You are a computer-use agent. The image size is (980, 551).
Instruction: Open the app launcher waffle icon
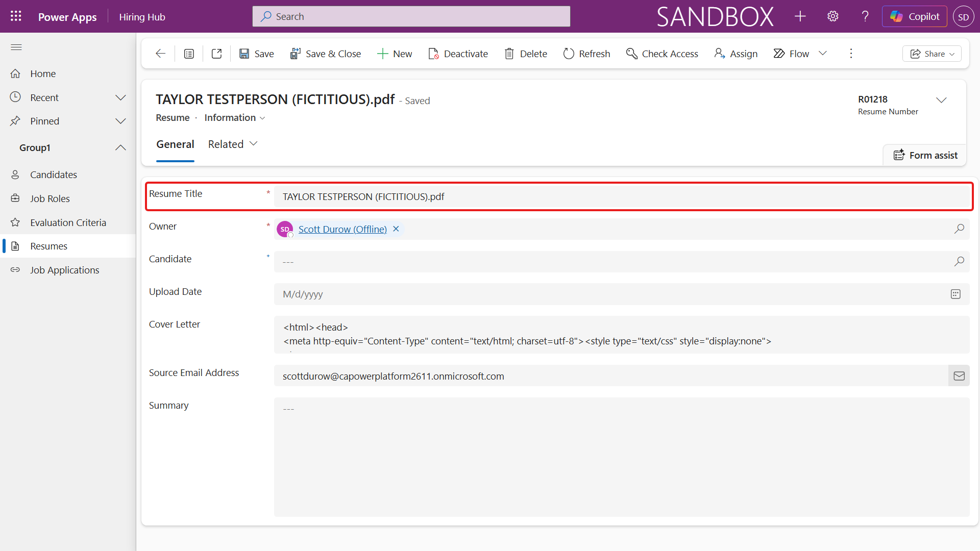pyautogui.click(x=16, y=16)
